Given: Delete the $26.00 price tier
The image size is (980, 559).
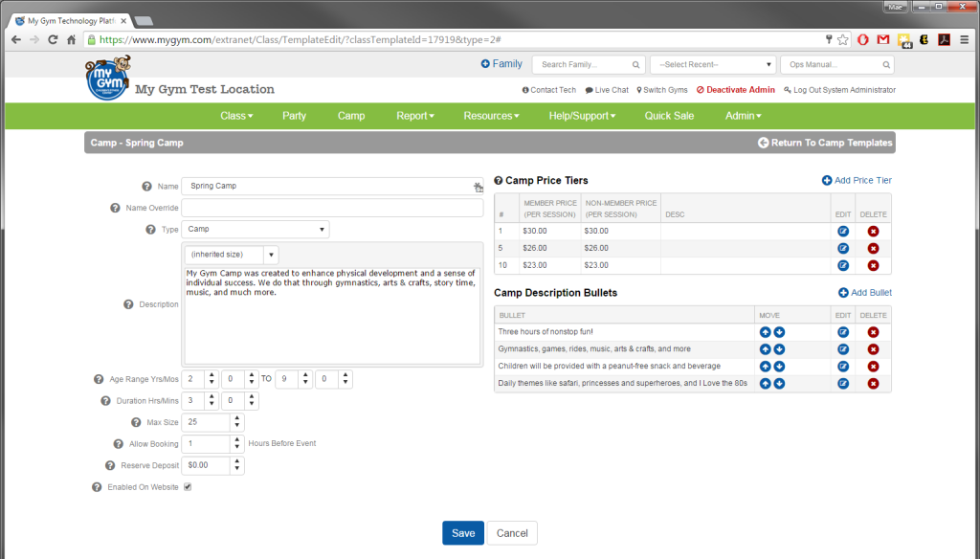Looking at the screenshot, I should pos(873,248).
